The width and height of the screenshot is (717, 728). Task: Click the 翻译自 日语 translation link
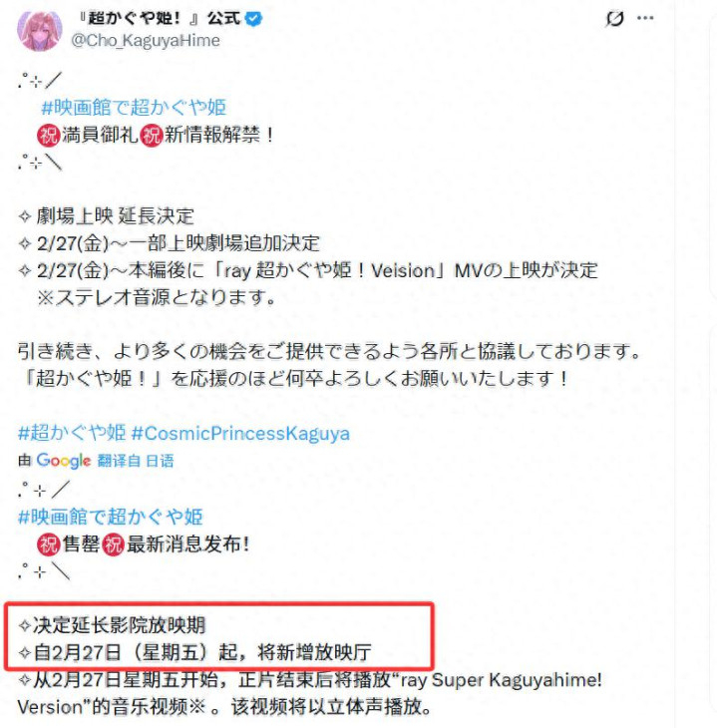136,461
